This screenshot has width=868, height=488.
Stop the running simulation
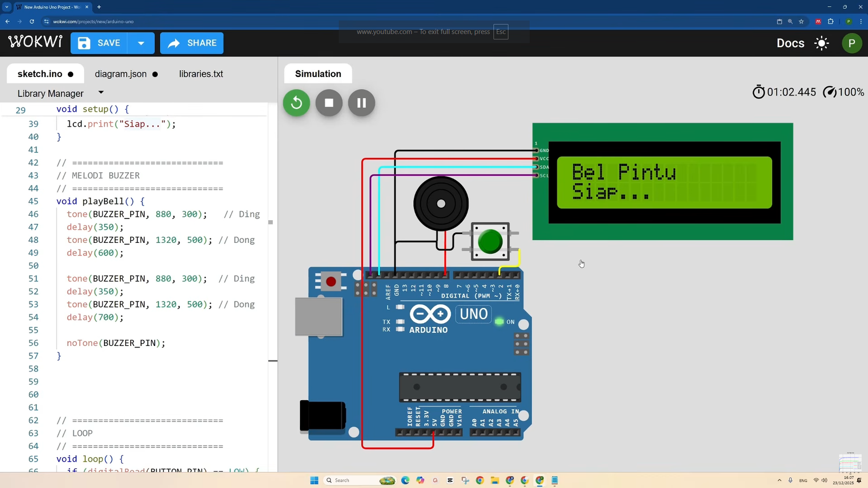point(329,103)
